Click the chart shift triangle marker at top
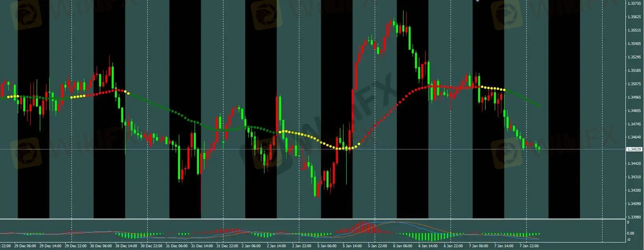This screenshot has height=250, width=644. (477, 1)
